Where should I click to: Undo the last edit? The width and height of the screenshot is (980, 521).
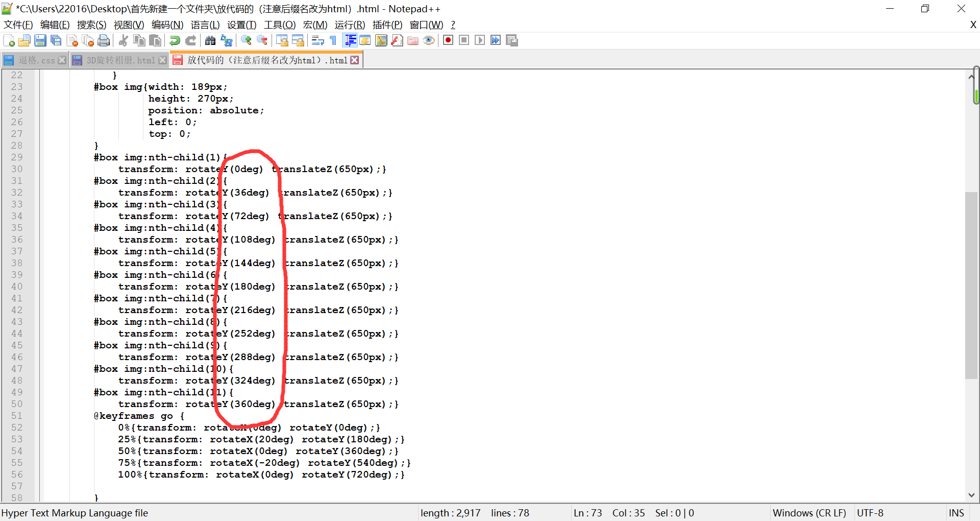[175, 40]
